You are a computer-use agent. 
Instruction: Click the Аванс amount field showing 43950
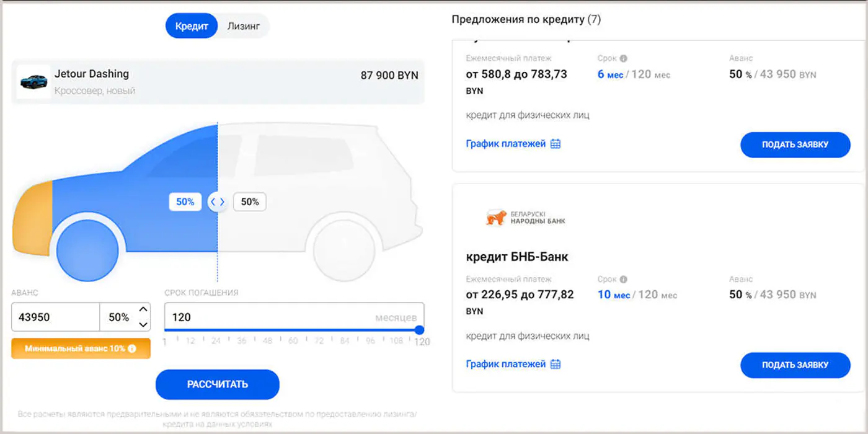coord(56,317)
